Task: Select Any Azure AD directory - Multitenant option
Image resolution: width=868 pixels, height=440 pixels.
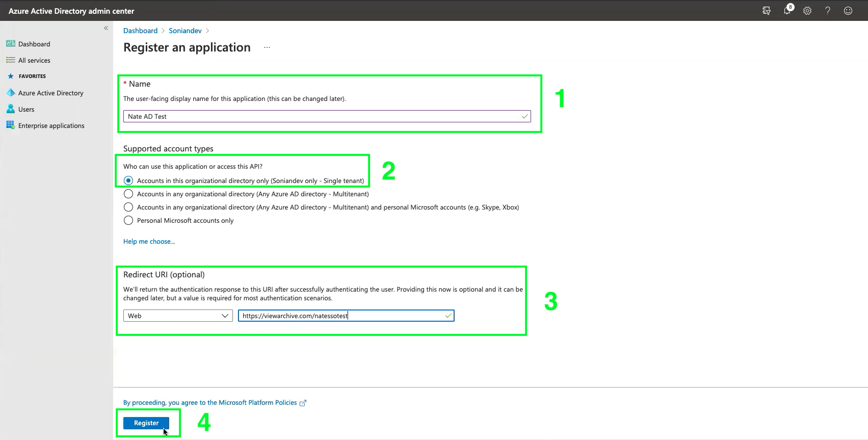Action: (128, 194)
